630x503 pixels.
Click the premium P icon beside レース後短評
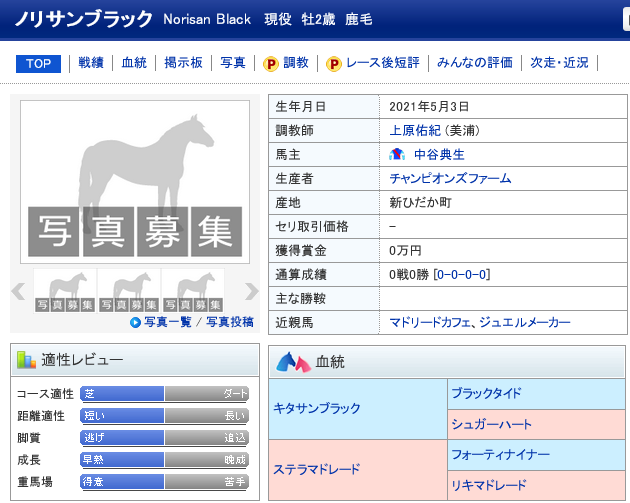tap(333, 63)
